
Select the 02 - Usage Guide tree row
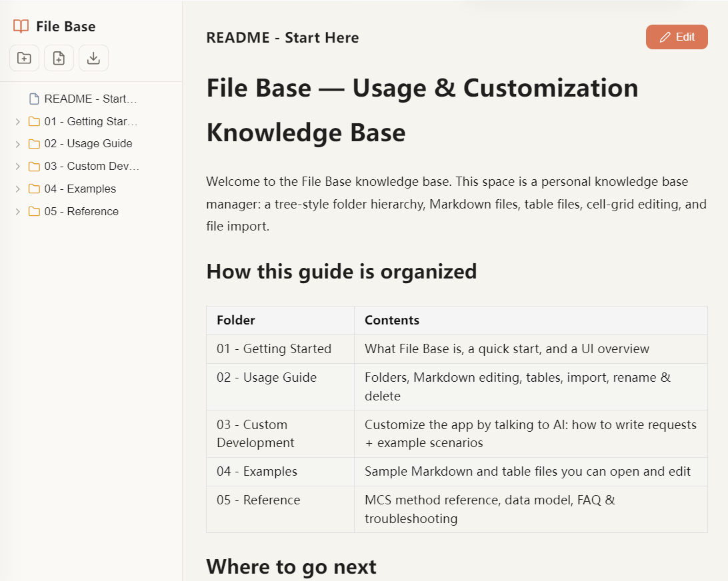91,144
